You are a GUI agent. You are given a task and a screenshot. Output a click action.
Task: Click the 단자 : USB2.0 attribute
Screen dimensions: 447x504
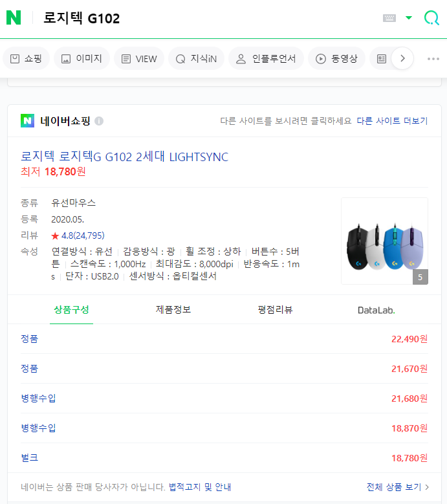click(92, 276)
